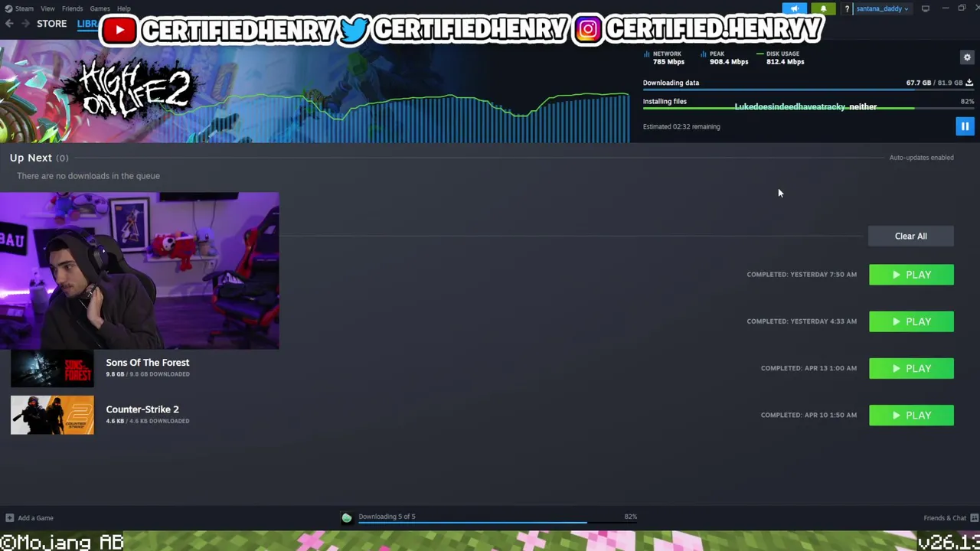The image size is (980, 551).
Task: Switch to the STORE tab
Action: pos(52,24)
